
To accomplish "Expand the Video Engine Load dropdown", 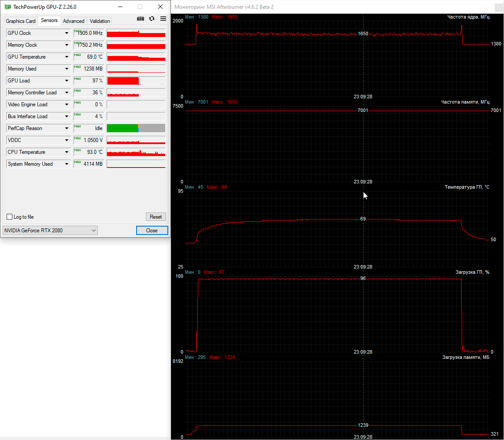I will click(67, 104).
